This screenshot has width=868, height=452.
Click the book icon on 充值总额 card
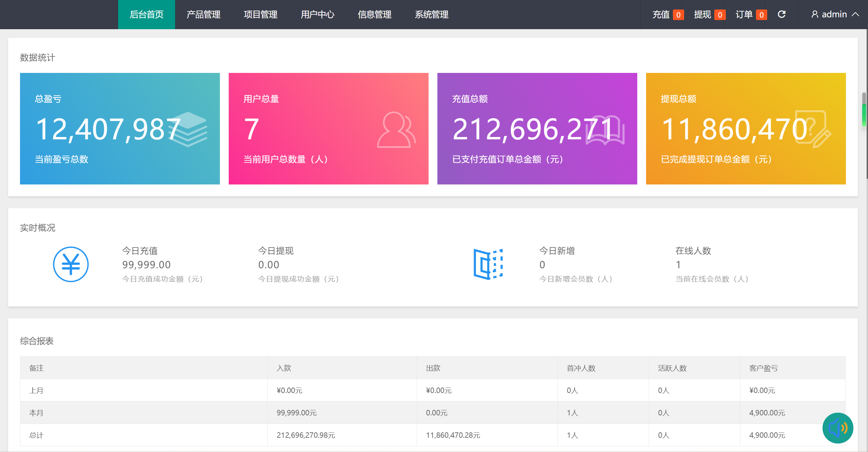click(x=605, y=130)
